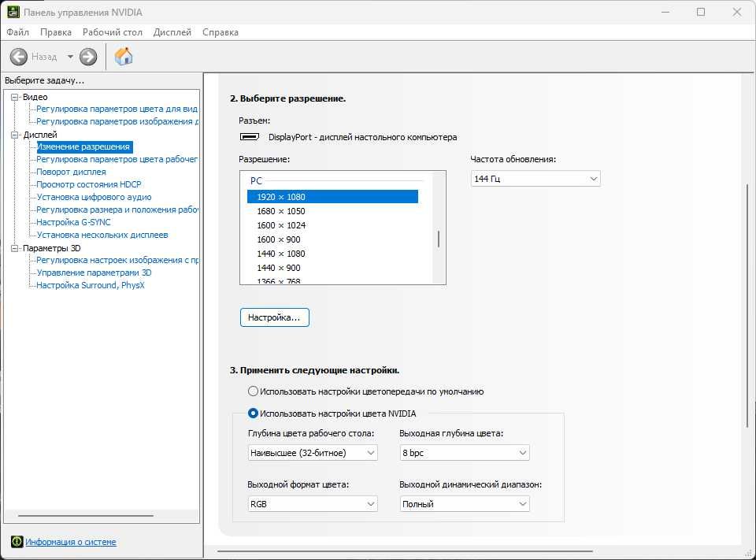
Task: Minimize the NVIDIA Control Panel window
Action: [x=665, y=12]
